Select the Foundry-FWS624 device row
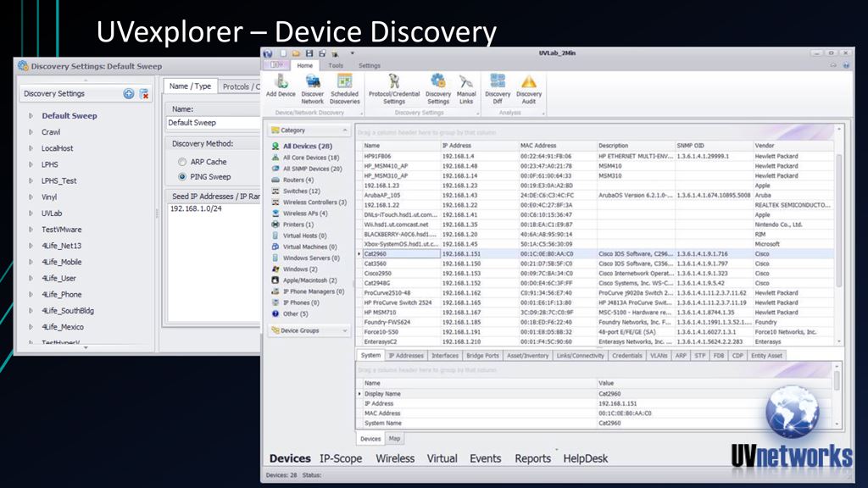 tap(598, 322)
